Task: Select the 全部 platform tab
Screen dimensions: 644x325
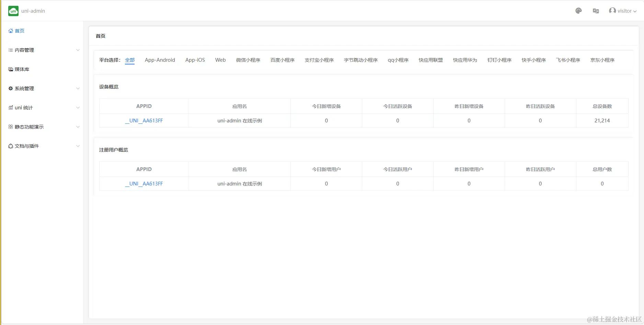Action: 130,60
